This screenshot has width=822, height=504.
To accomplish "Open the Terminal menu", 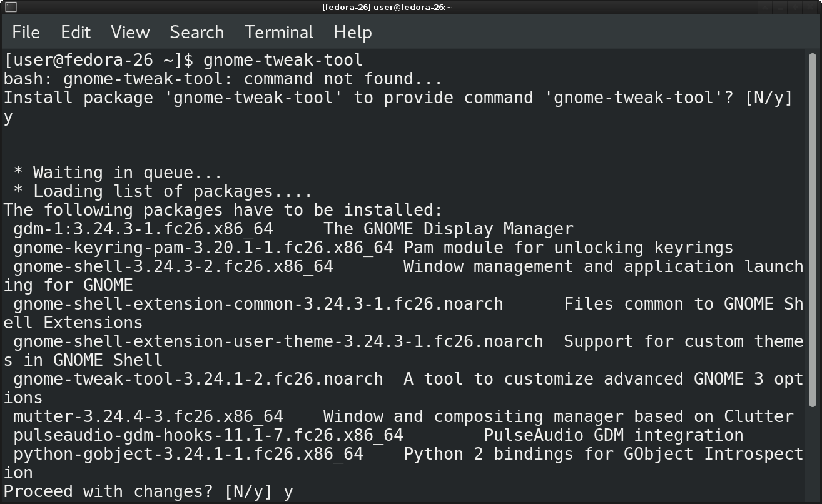I will pyautogui.click(x=279, y=33).
